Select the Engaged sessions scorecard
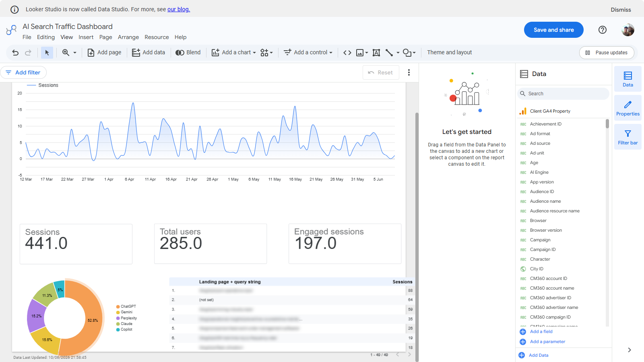Viewport: 644px width, 362px height. (x=345, y=244)
